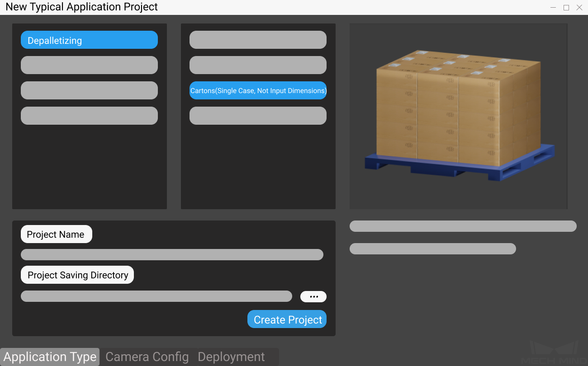Open the folder browser via ellipsis button
The height and width of the screenshot is (366, 588).
pyautogui.click(x=313, y=296)
